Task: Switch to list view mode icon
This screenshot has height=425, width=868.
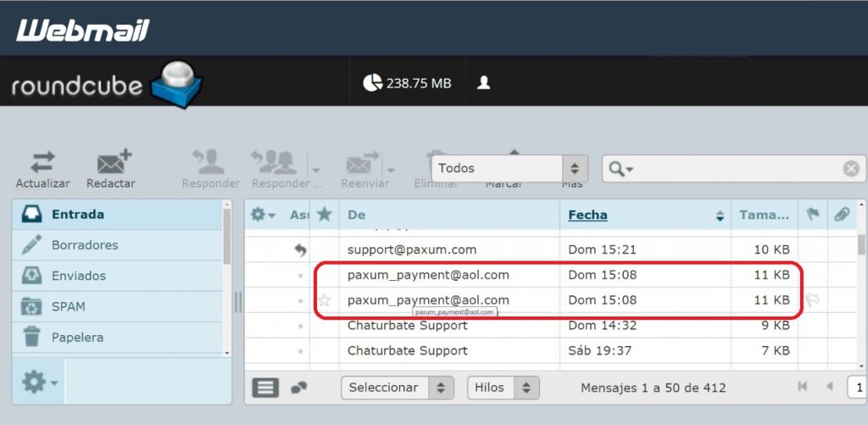Action: (x=265, y=388)
